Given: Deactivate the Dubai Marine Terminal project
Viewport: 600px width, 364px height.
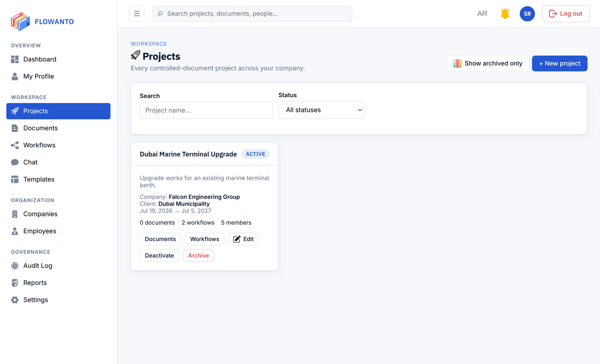Looking at the screenshot, I should click(159, 256).
